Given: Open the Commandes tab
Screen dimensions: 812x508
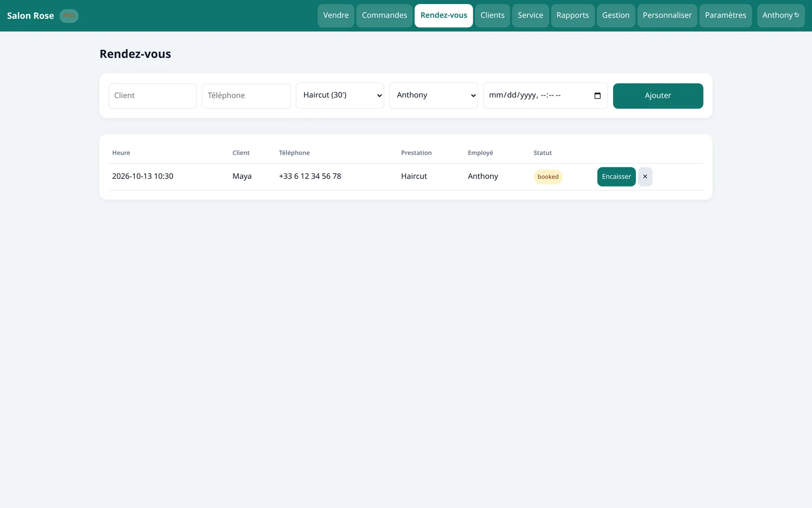Looking at the screenshot, I should coord(384,16).
